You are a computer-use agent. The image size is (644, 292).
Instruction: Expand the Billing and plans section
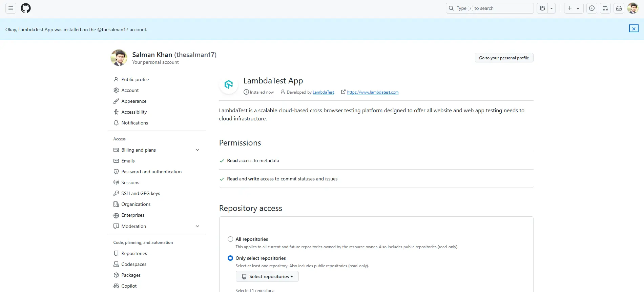pyautogui.click(x=198, y=150)
